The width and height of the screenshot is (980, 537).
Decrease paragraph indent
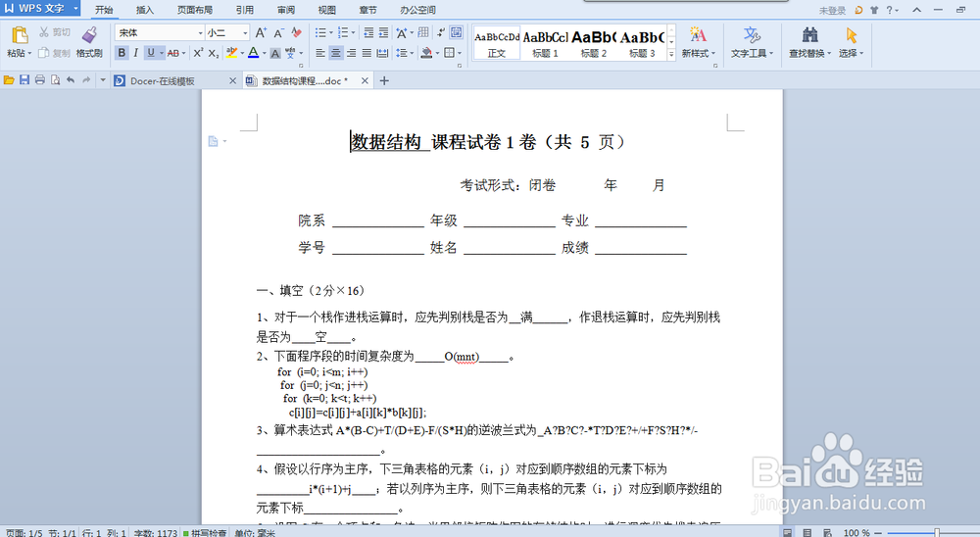(x=368, y=32)
